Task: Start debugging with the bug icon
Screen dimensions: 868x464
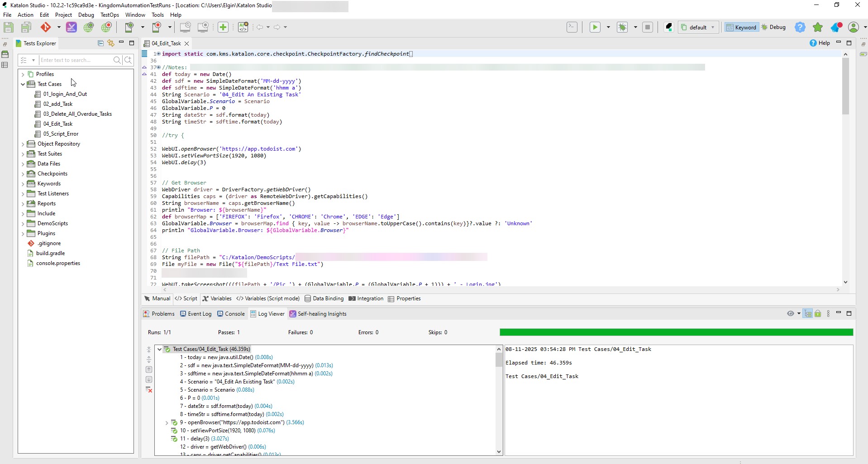Action: coord(623,27)
